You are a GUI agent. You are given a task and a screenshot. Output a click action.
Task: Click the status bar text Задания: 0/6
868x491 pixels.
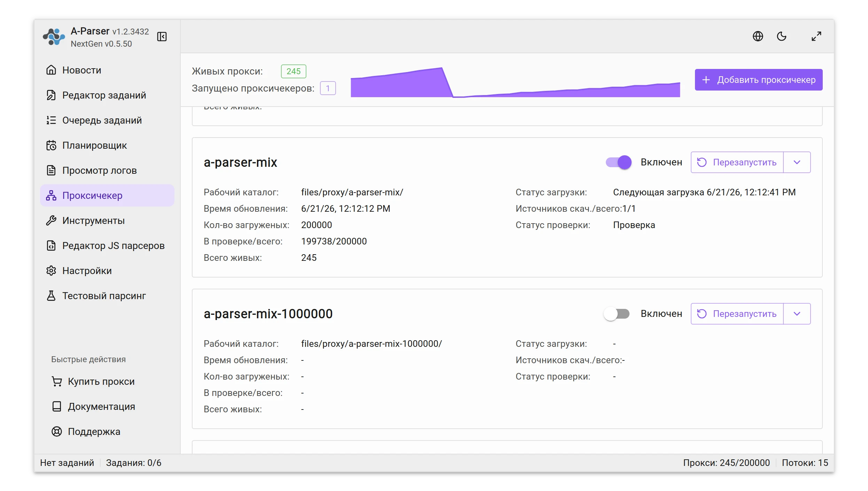[x=134, y=463]
